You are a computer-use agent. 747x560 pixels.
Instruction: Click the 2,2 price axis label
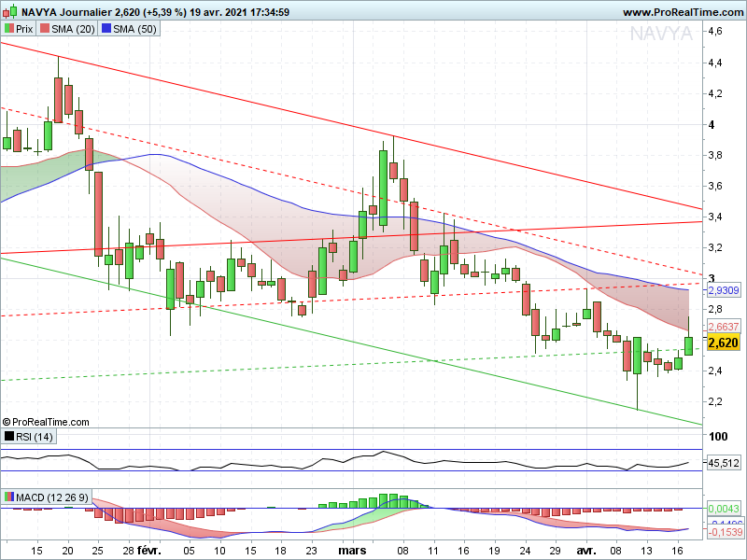pos(715,401)
